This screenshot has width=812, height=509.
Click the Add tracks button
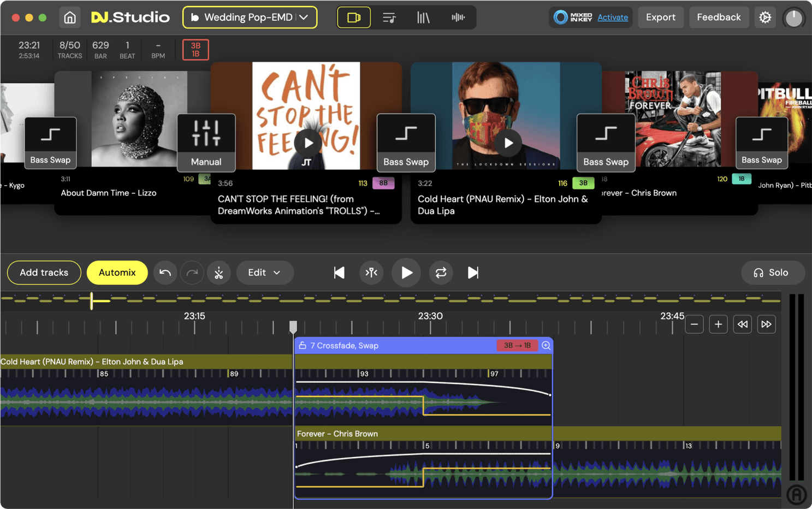pyautogui.click(x=44, y=273)
